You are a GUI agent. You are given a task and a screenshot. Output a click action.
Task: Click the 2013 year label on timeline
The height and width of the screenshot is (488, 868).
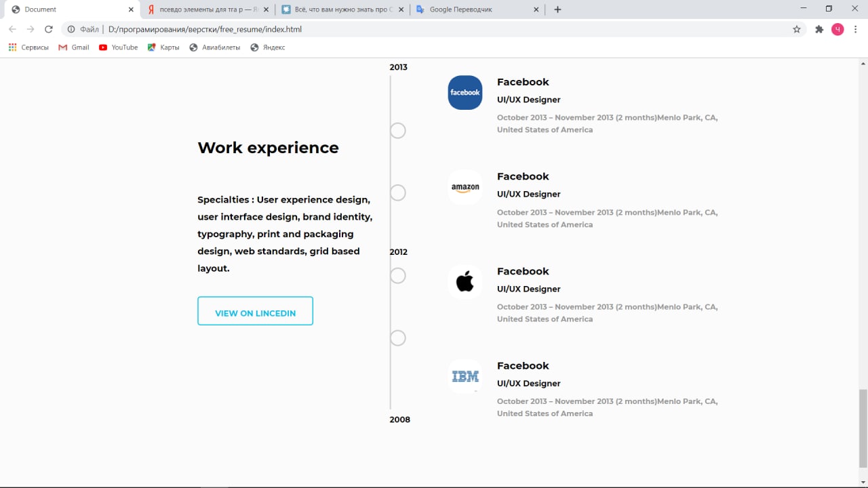tap(399, 67)
